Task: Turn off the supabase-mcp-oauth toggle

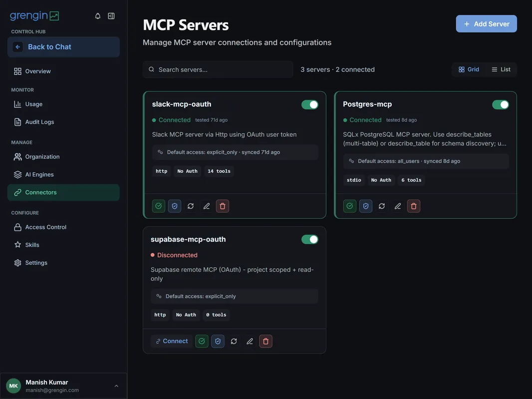Action: (x=309, y=239)
